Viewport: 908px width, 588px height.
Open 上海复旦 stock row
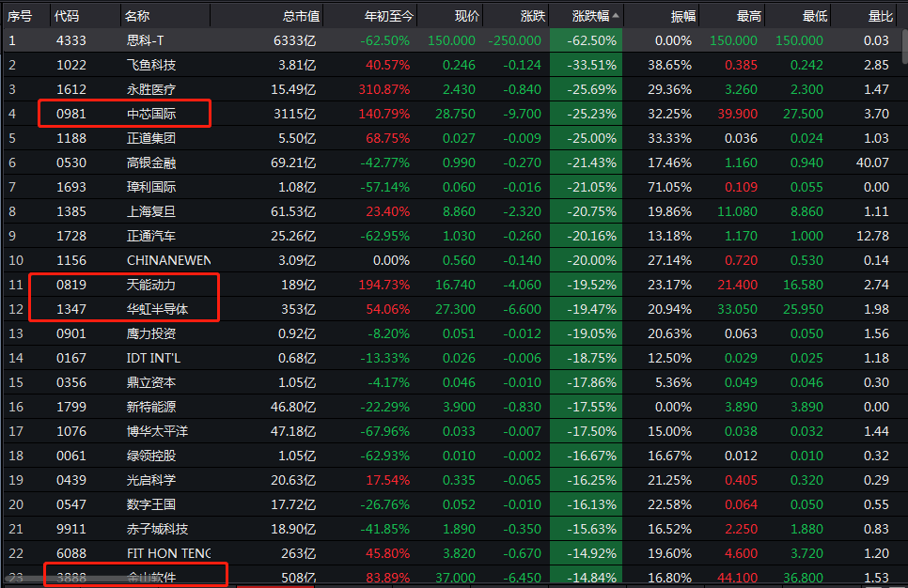point(454,211)
